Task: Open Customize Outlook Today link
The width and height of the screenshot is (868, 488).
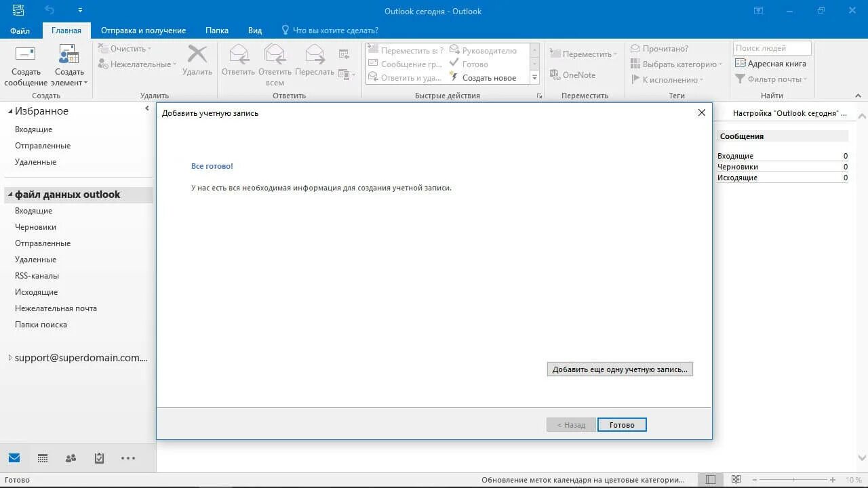Action: click(x=789, y=114)
